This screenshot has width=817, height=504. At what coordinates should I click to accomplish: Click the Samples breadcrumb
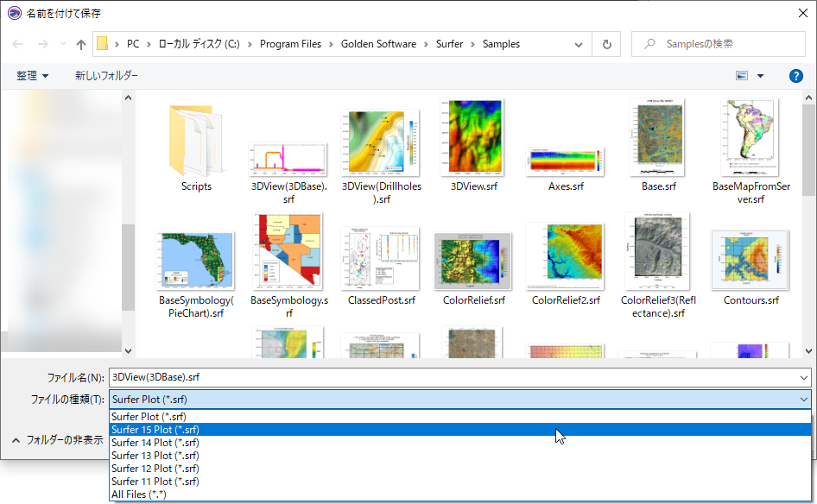501,44
